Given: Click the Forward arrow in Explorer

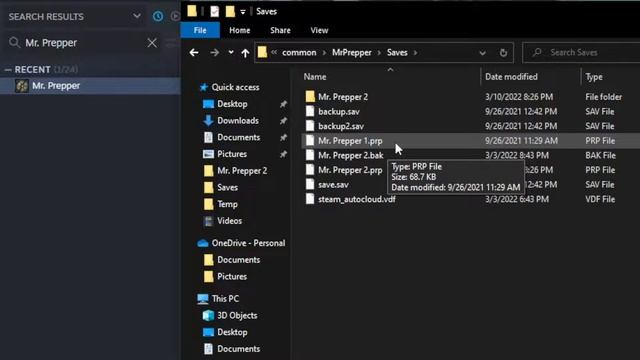Looking at the screenshot, I should pos(214,53).
